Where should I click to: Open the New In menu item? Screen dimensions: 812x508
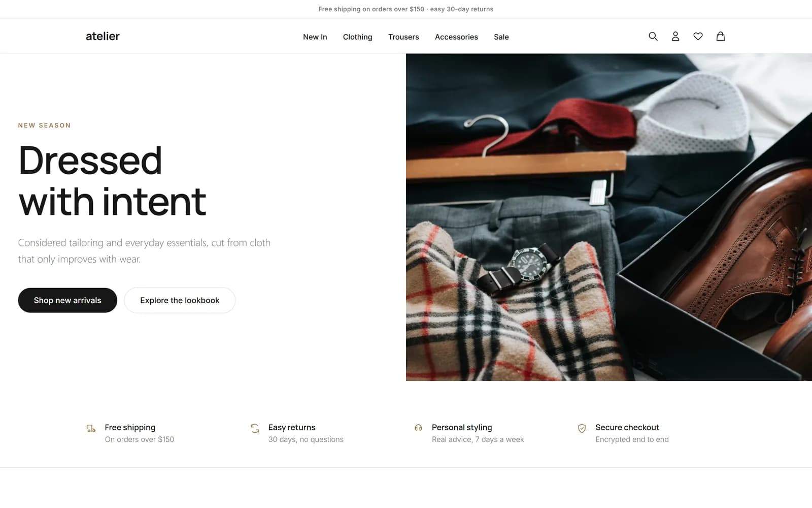(315, 37)
